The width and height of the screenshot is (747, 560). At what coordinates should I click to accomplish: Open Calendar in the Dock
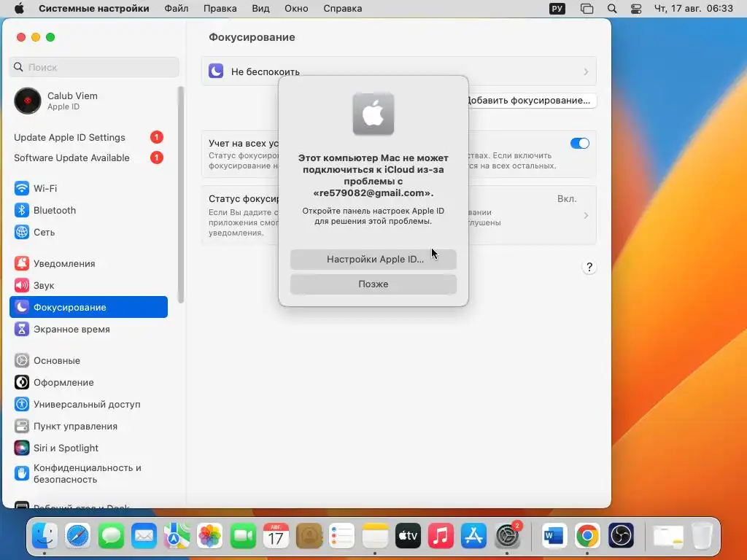276,536
